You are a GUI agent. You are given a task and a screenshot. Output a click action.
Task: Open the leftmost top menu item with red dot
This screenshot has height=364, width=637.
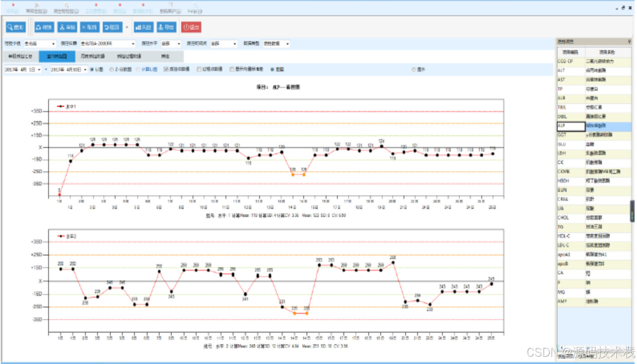(x=13, y=9)
